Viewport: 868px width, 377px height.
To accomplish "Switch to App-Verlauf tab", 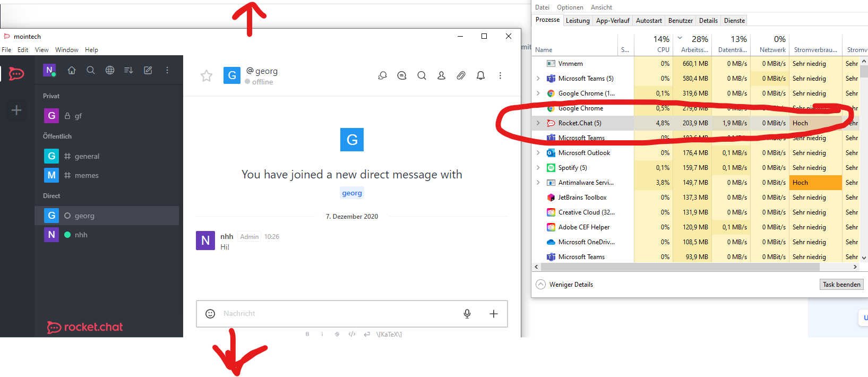I will click(613, 21).
